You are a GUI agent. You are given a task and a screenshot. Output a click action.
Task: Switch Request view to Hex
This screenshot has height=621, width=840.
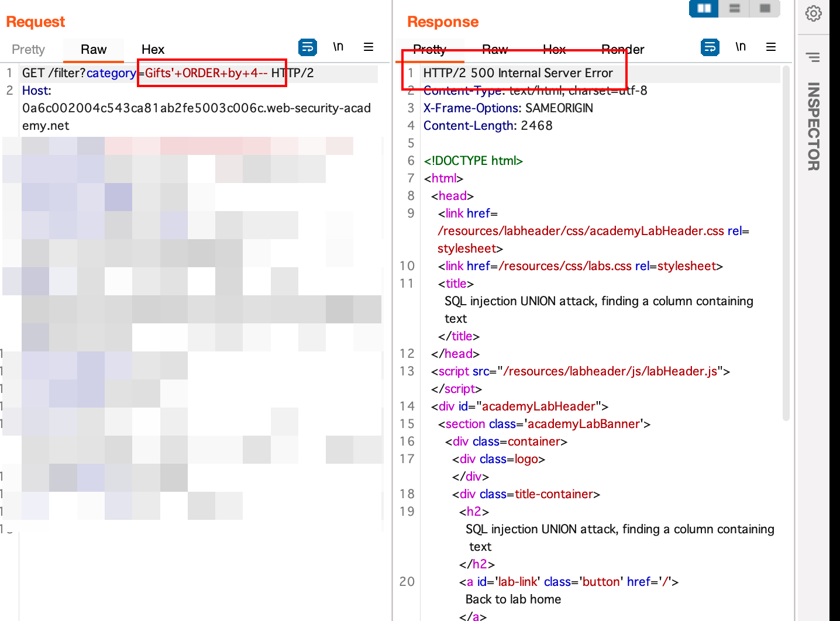[x=153, y=49]
